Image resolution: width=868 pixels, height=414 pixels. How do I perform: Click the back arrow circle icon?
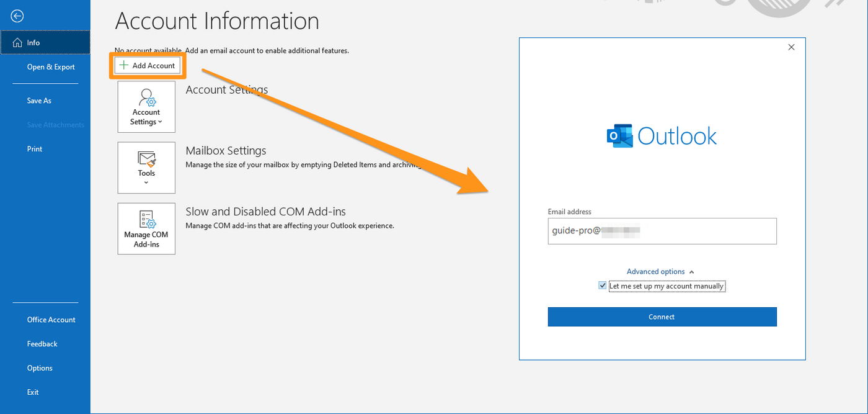[x=17, y=16]
